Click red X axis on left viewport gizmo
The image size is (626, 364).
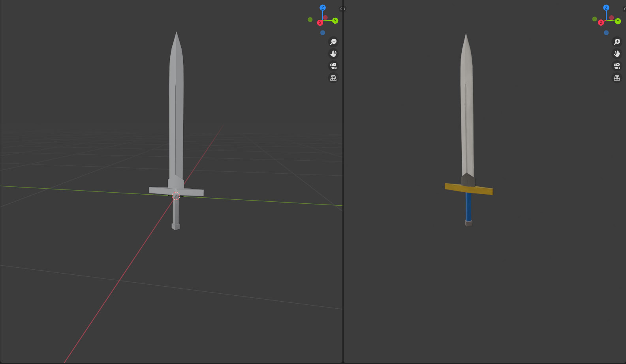[320, 23]
